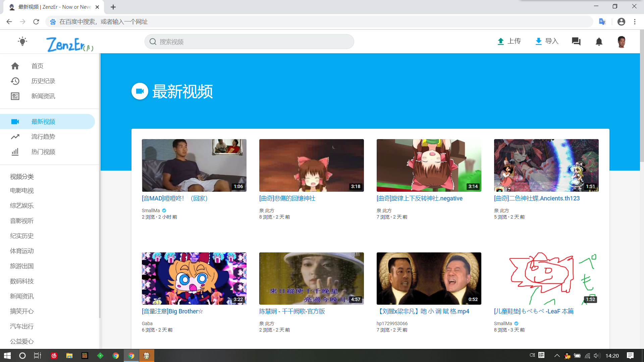Toggle the lightbulb dark mode icon

pos(22,42)
